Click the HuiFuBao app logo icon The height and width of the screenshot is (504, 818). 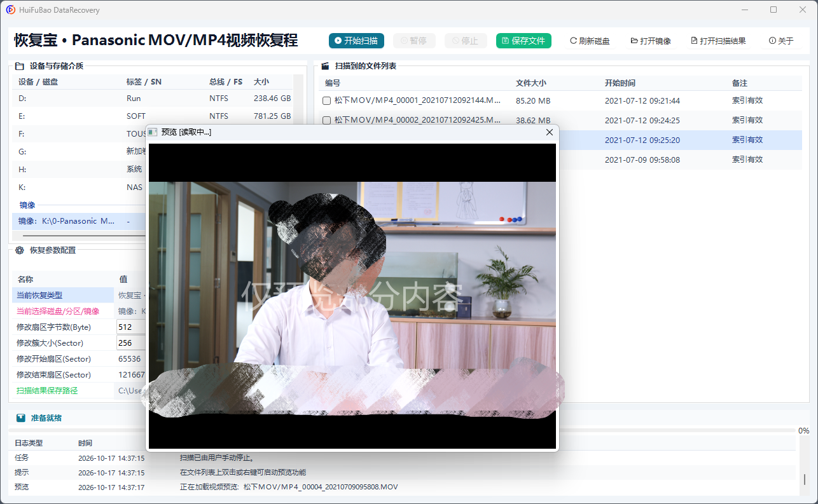[x=11, y=10]
